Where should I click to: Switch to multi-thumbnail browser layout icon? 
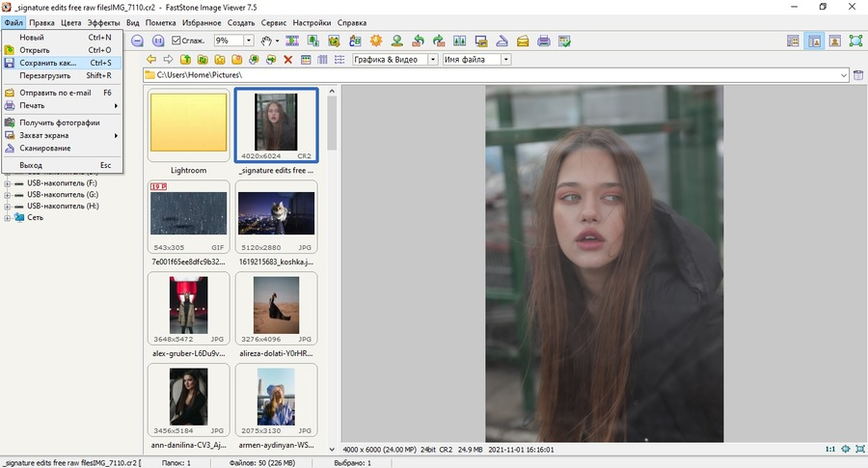click(794, 41)
